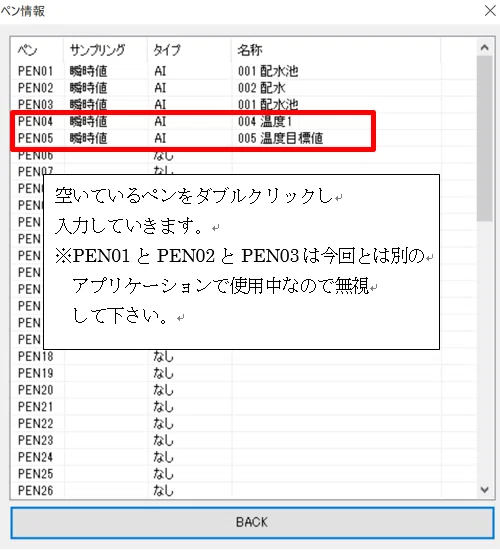This screenshot has height=550, width=500.
Task: Close the ペン情報 dialog
Action: pyautogui.click(x=490, y=11)
